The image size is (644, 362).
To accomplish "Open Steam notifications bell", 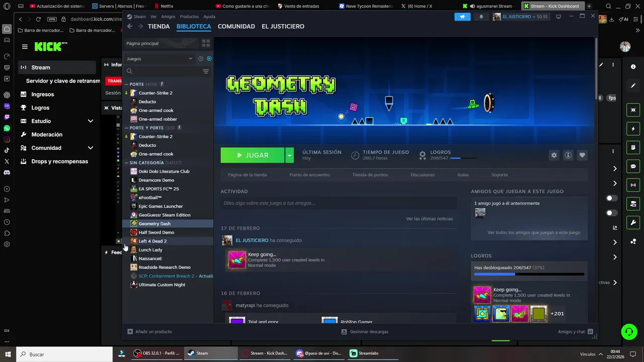I will 481,17.
